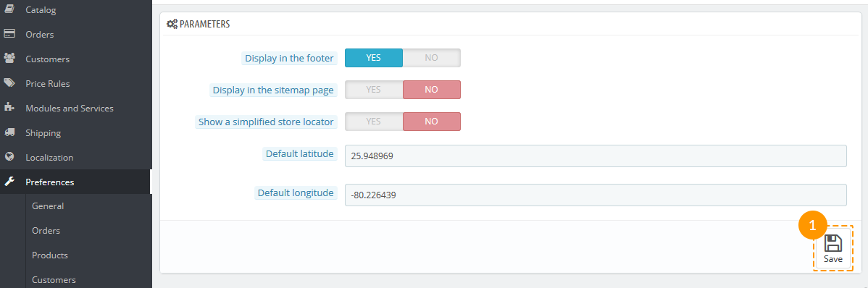Enable YES for Display in sitemap page

point(374,90)
